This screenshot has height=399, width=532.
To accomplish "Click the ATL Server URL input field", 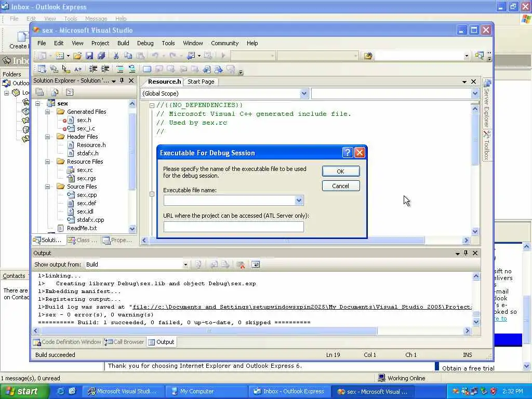I will (233, 227).
